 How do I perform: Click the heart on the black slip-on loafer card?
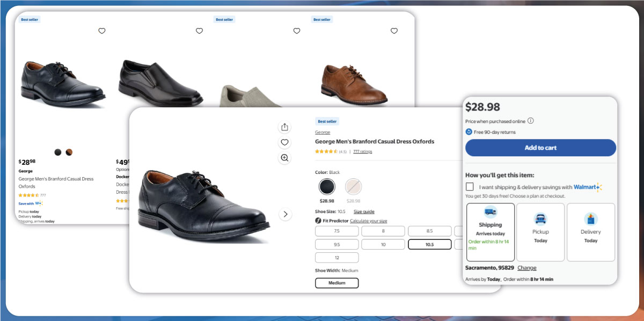click(x=199, y=31)
